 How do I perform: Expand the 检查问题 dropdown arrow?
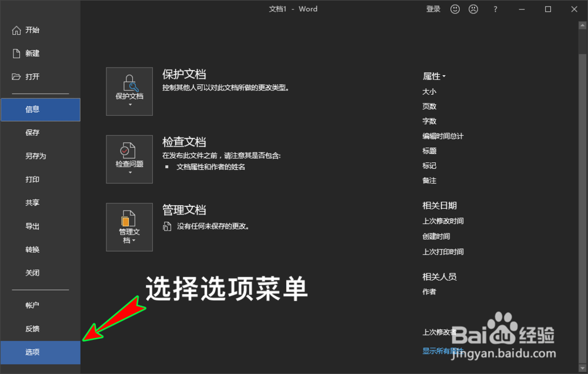point(129,172)
